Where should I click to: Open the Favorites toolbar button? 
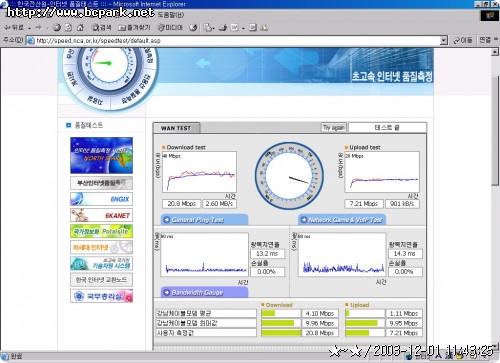[134, 27]
